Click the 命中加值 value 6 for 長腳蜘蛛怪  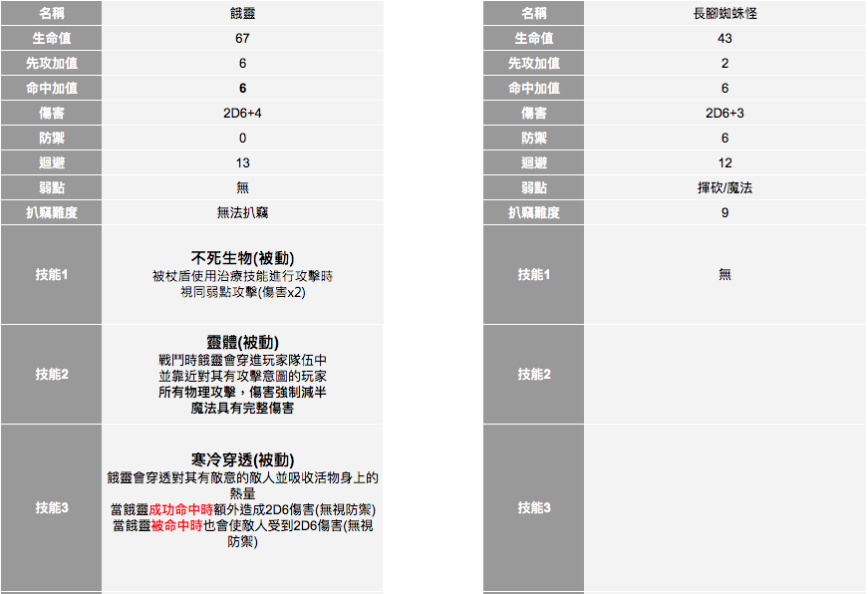click(x=724, y=88)
